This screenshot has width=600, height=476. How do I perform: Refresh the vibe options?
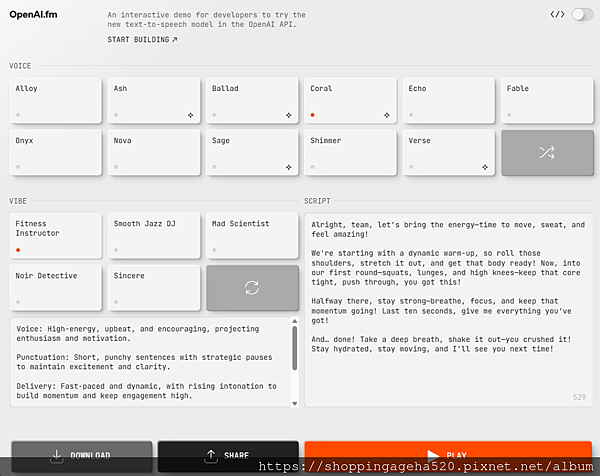point(252,288)
